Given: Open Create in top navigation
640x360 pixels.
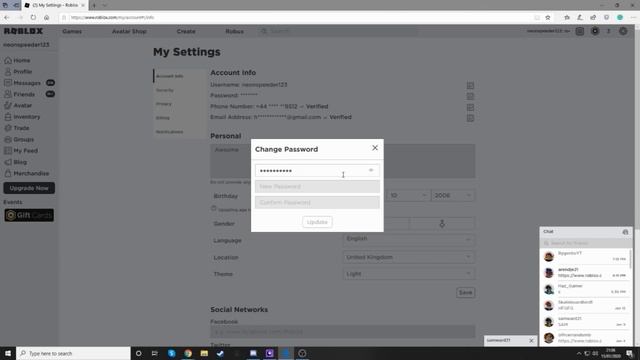Looking at the screenshot, I should [186, 31].
